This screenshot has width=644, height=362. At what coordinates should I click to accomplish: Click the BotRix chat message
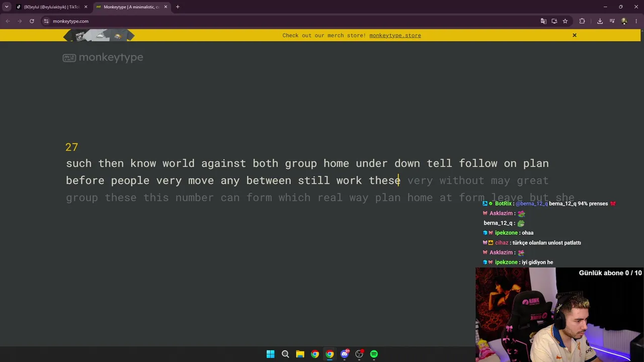pos(549,204)
